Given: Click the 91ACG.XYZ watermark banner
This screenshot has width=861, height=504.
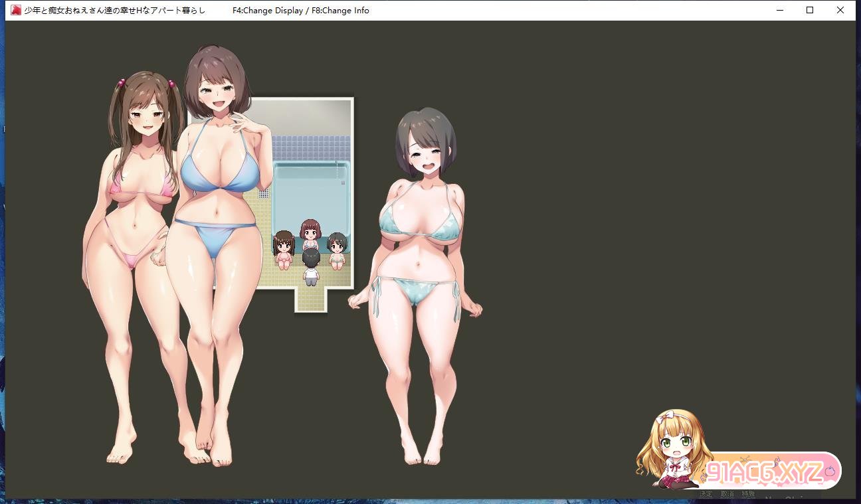Looking at the screenshot, I should 764,472.
